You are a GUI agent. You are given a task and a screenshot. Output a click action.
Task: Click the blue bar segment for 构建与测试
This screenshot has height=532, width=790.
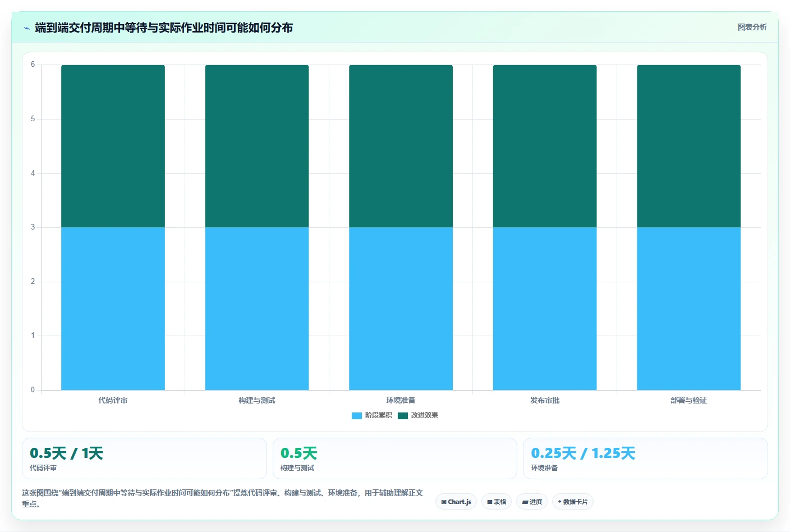(257, 309)
